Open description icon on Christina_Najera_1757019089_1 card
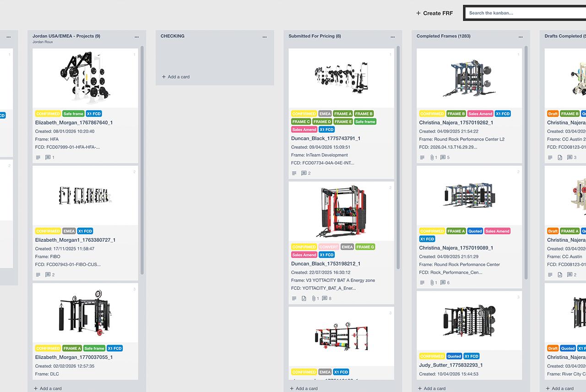Image resolution: width=586 pixels, height=392 pixels. pos(422,283)
